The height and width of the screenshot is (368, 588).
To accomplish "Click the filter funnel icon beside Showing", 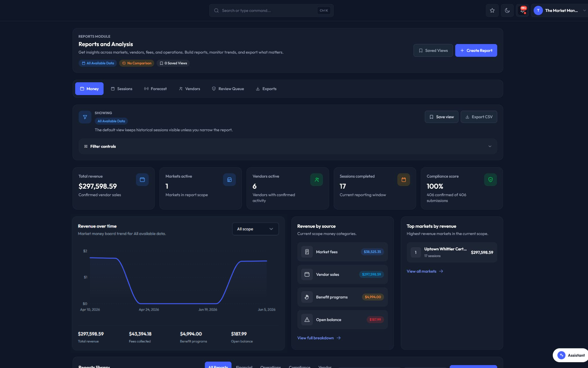I will (85, 117).
